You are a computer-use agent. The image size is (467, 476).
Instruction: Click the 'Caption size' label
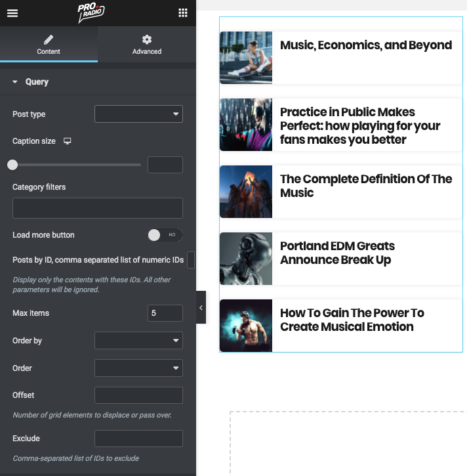(x=34, y=141)
